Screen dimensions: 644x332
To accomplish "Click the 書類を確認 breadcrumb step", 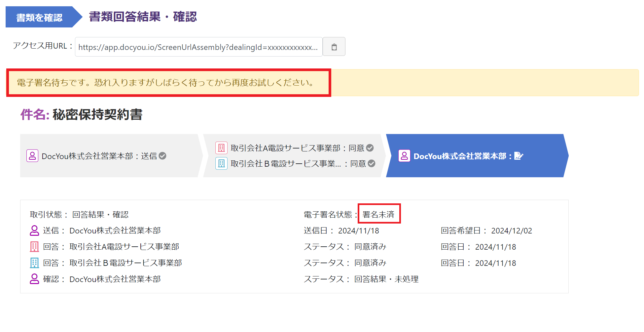I will click(40, 17).
